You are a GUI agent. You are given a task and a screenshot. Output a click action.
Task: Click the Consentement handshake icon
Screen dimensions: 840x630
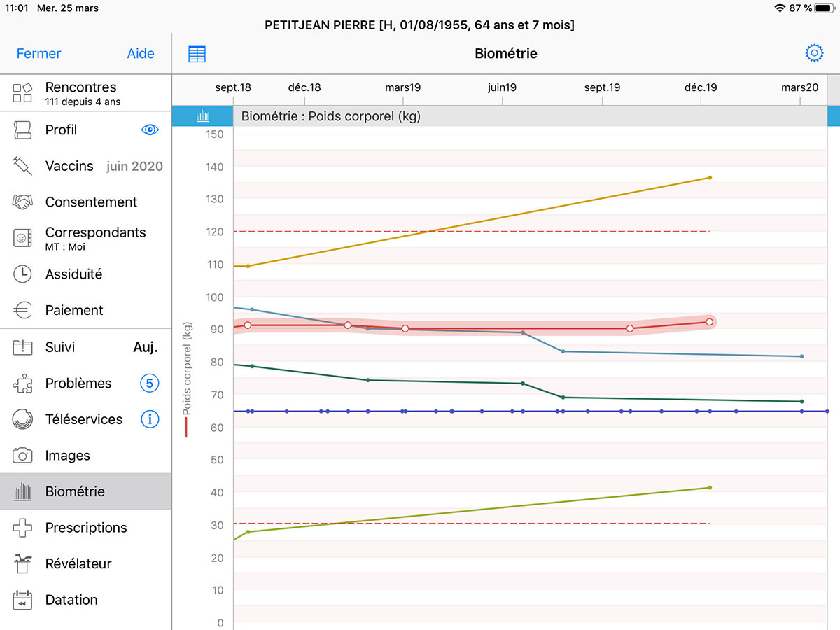[x=22, y=202]
